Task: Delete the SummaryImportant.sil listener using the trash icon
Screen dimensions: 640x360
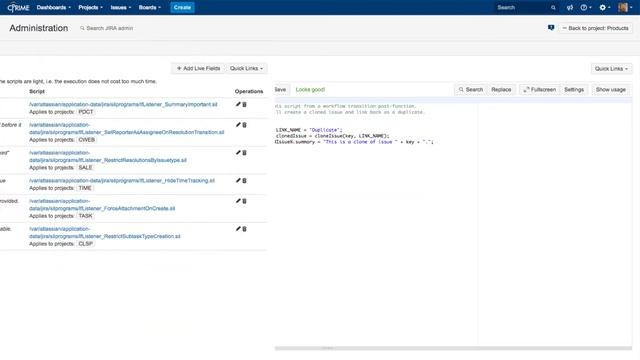Action: 244,104
